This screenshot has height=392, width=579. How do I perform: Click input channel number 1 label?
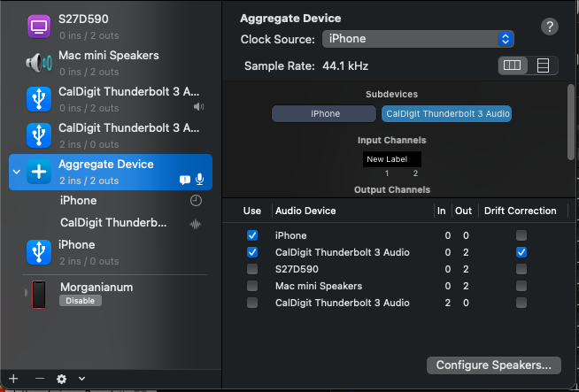[387, 173]
